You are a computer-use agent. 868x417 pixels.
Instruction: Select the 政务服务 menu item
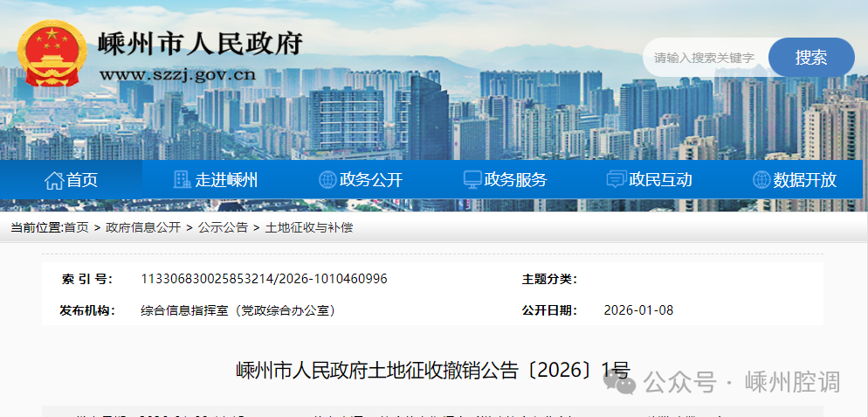tap(515, 180)
